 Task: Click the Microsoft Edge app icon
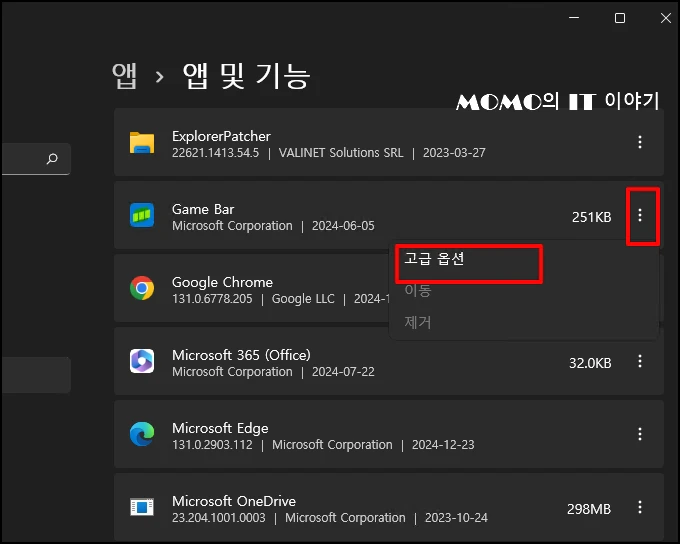pyautogui.click(x=142, y=434)
